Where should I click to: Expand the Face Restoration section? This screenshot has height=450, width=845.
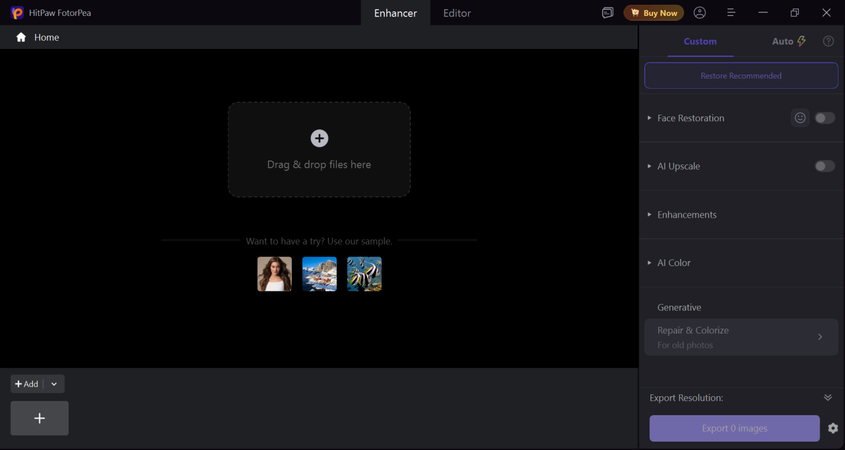point(649,118)
